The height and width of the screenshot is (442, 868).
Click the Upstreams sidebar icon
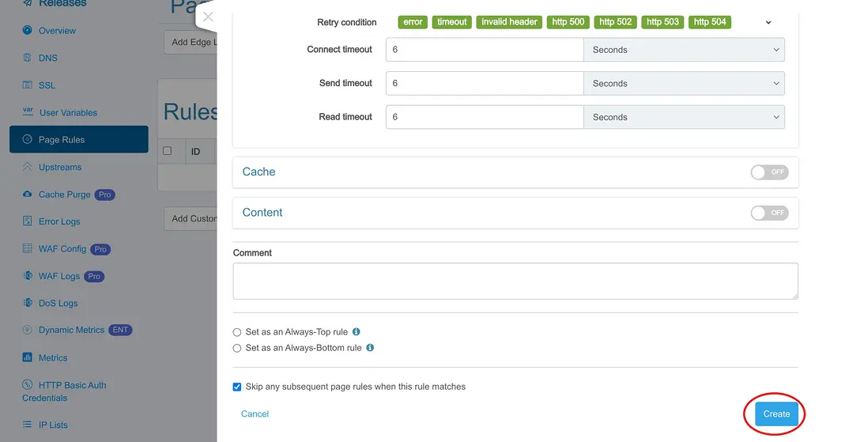[28, 167]
